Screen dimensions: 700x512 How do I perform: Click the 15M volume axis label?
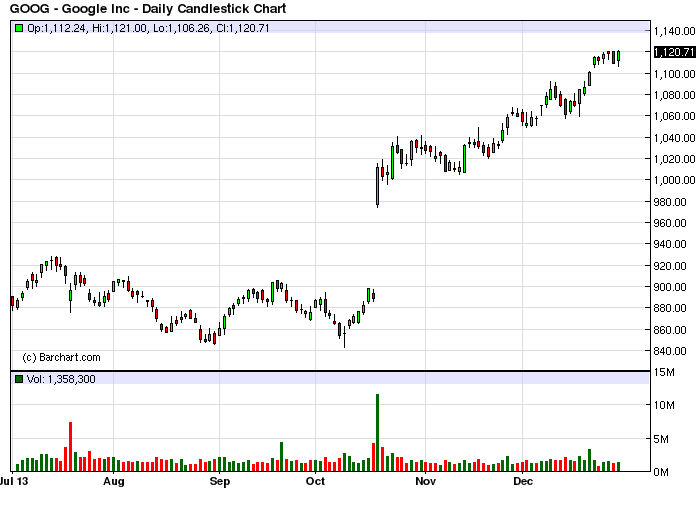pyautogui.click(x=663, y=372)
